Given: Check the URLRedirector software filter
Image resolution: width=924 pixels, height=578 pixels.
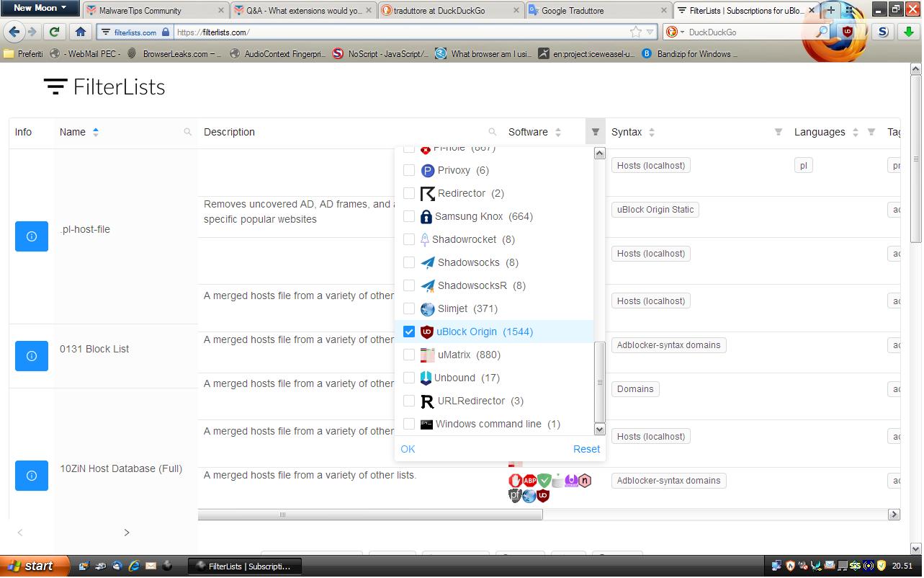Looking at the screenshot, I should coord(409,401).
